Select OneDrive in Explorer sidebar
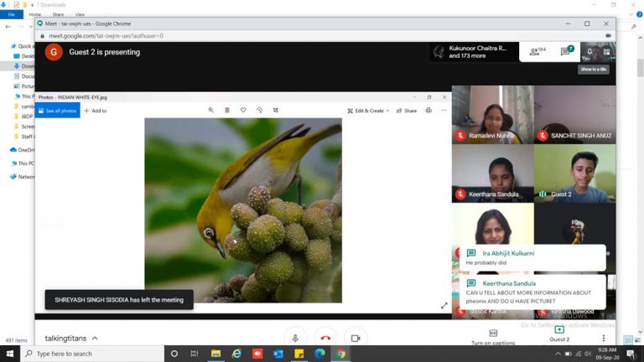This screenshot has height=362, width=644. [x=22, y=150]
